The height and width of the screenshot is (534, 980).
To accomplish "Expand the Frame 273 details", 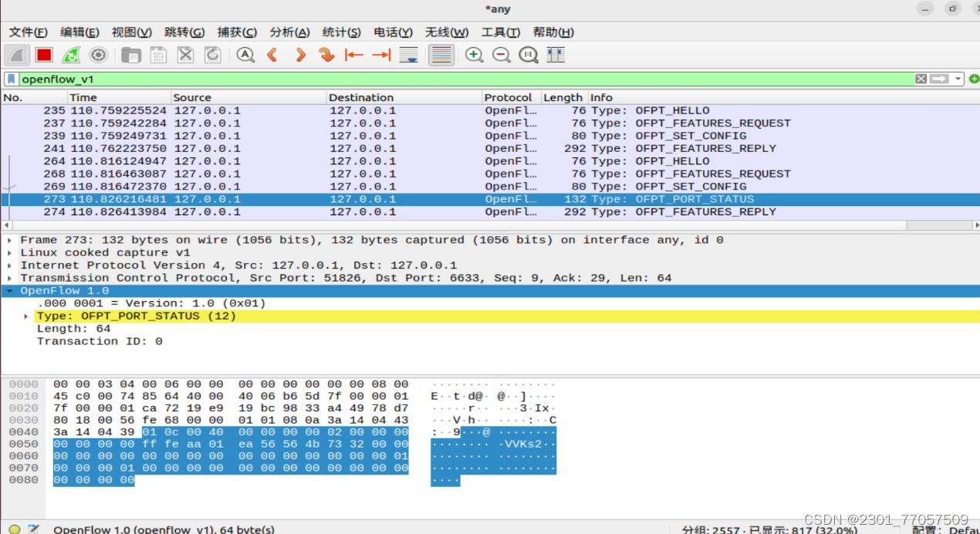I will tap(9, 239).
